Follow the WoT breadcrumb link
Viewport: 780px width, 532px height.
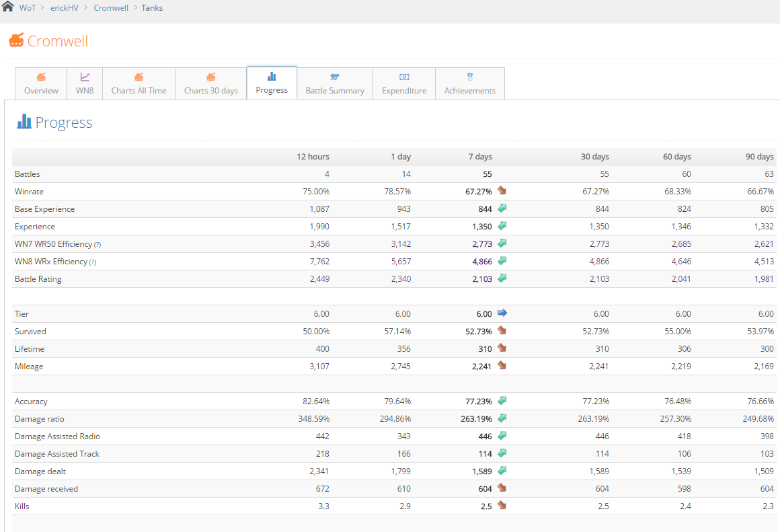(28, 8)
